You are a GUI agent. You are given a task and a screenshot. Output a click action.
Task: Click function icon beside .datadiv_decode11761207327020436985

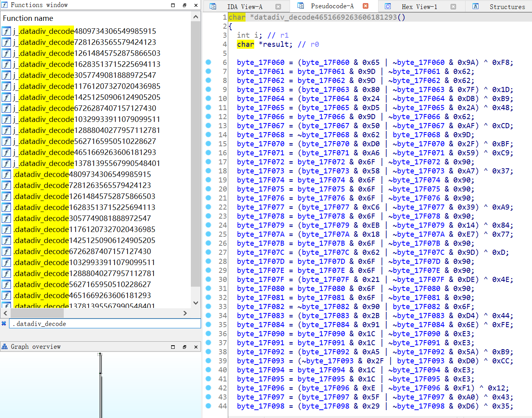[6, 229]
